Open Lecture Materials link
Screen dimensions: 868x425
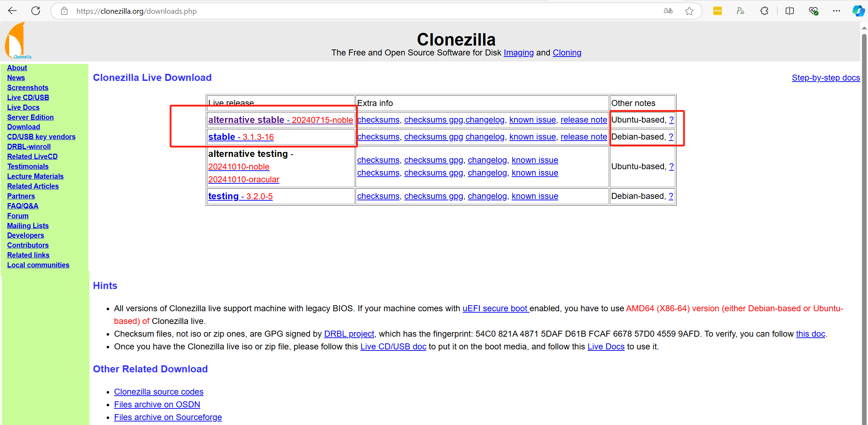coord(35,176)
